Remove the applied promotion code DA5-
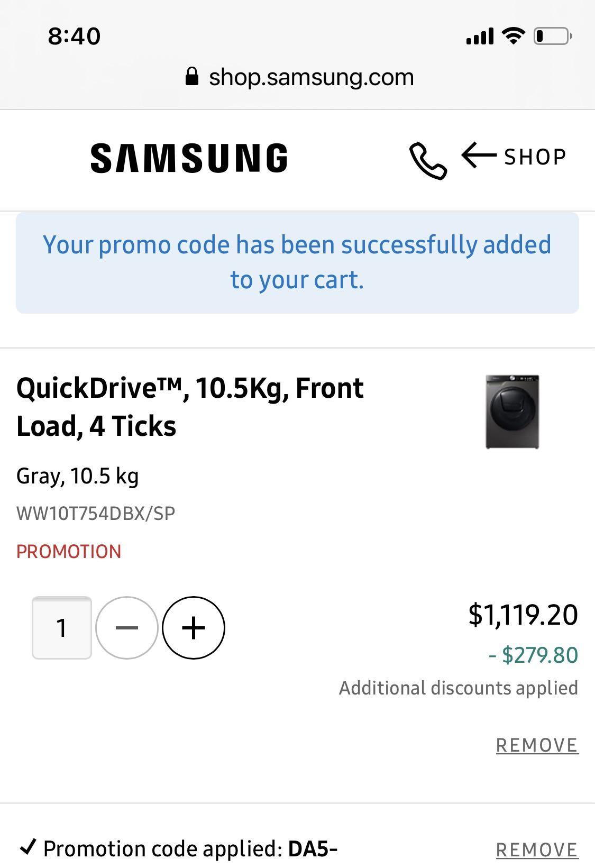595x868 pixels. click(536, 847)
